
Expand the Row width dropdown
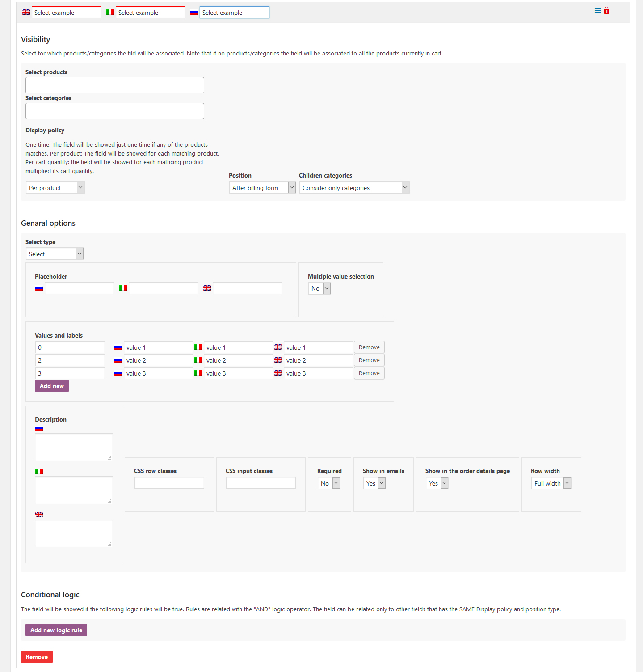click(551, 483)
